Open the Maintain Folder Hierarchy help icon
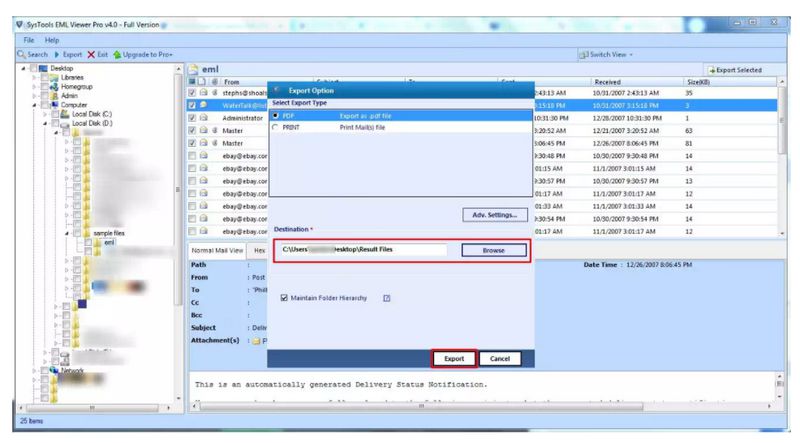The image size is (800, 443). click(386, 298)
